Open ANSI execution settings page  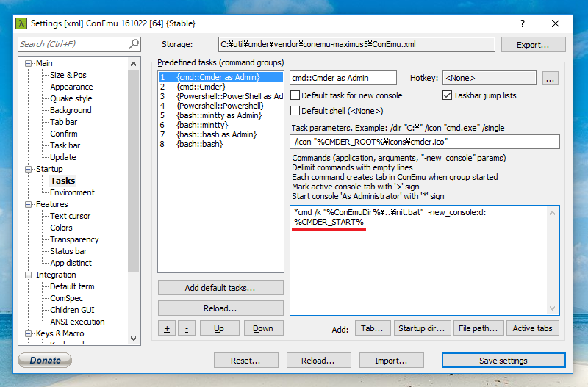77,322
